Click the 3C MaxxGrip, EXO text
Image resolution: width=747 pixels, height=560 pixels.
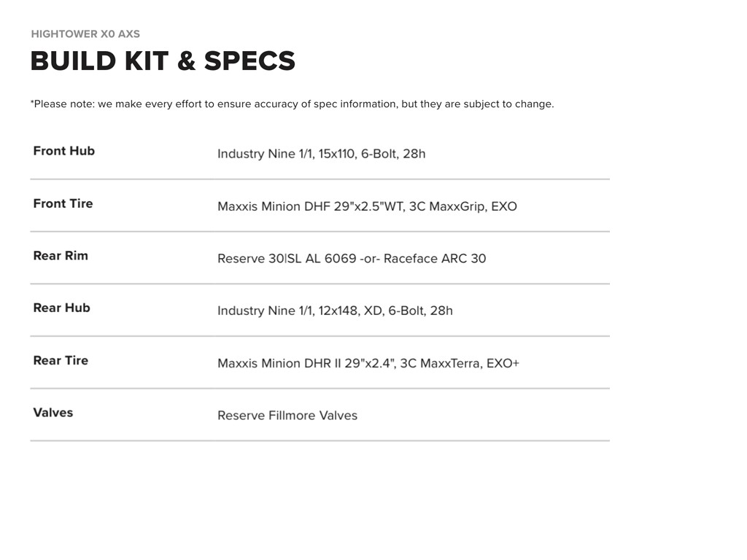(x=463, y=206)
